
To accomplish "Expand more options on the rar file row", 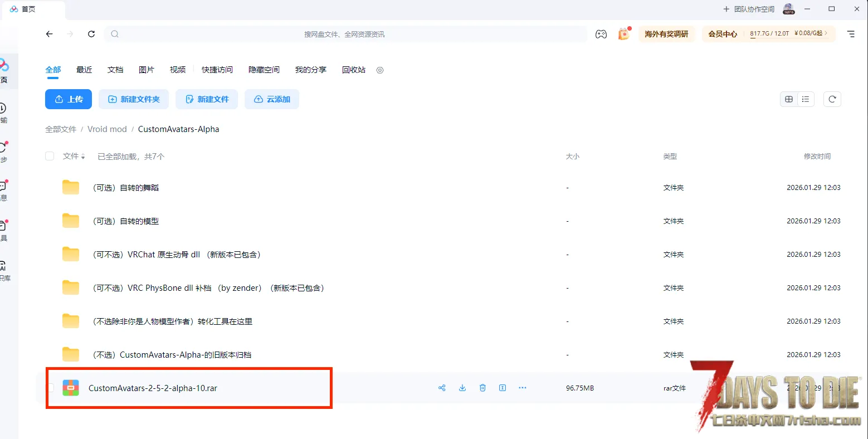I will 523,388.
